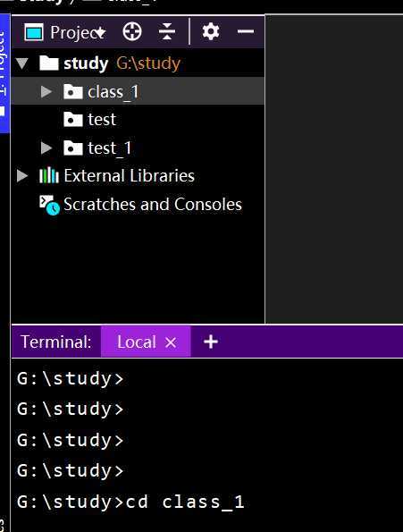Viewport: 403px width, 532px height.
Task: Add a new terminal session with plus
Action: [211, 342]
